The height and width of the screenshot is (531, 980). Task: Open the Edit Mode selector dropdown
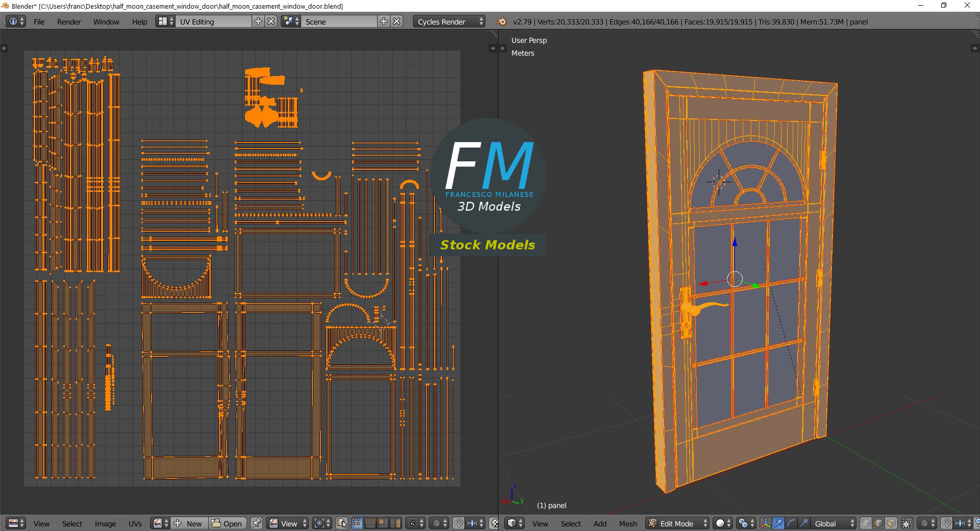677,523
